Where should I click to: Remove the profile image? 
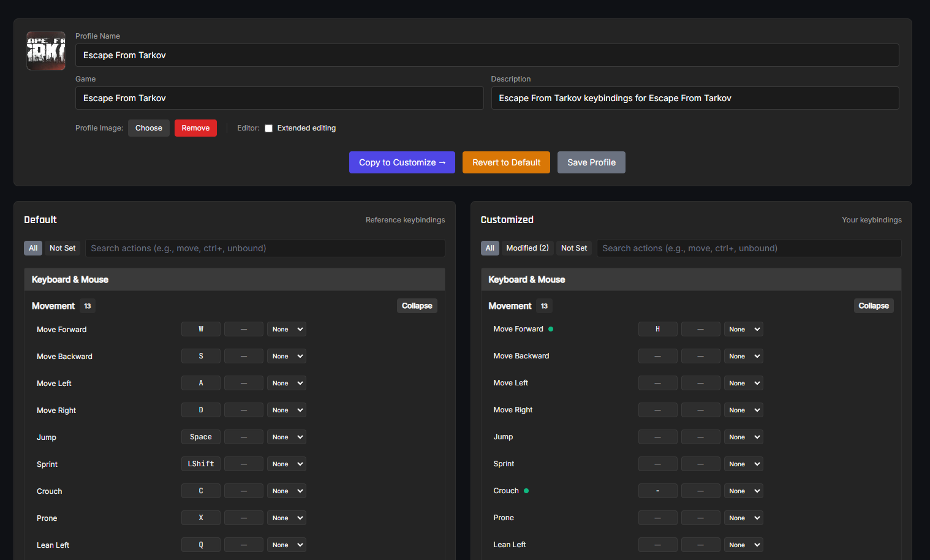(x=195, y=128)
